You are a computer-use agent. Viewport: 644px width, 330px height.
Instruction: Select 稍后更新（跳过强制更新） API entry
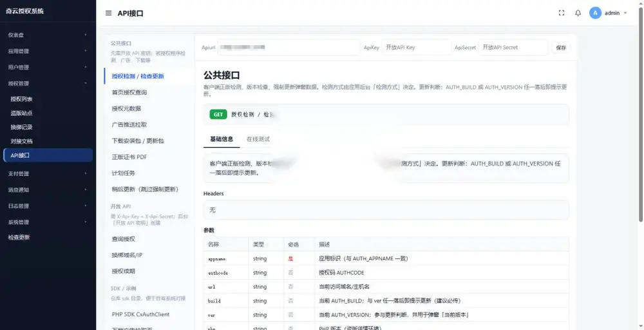[x=149, y=189]
